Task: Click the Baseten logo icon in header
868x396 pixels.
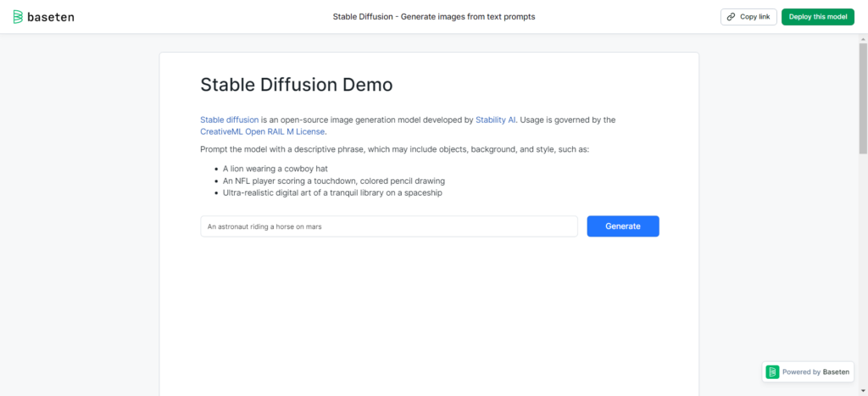Action: (x=18, y=17)
